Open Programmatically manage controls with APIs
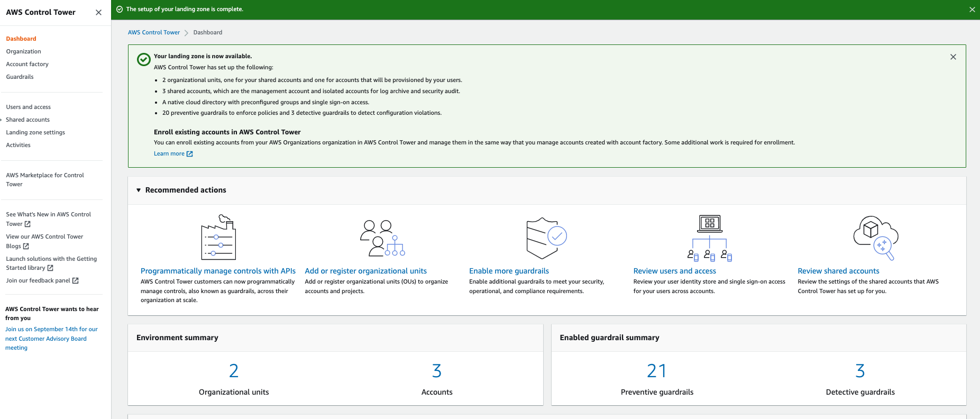Viewport: 980px width, 419px height. [x=218, y=271]
